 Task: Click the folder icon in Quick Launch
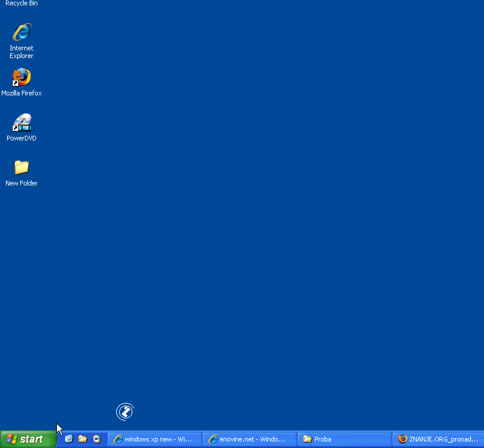[82, 439]
